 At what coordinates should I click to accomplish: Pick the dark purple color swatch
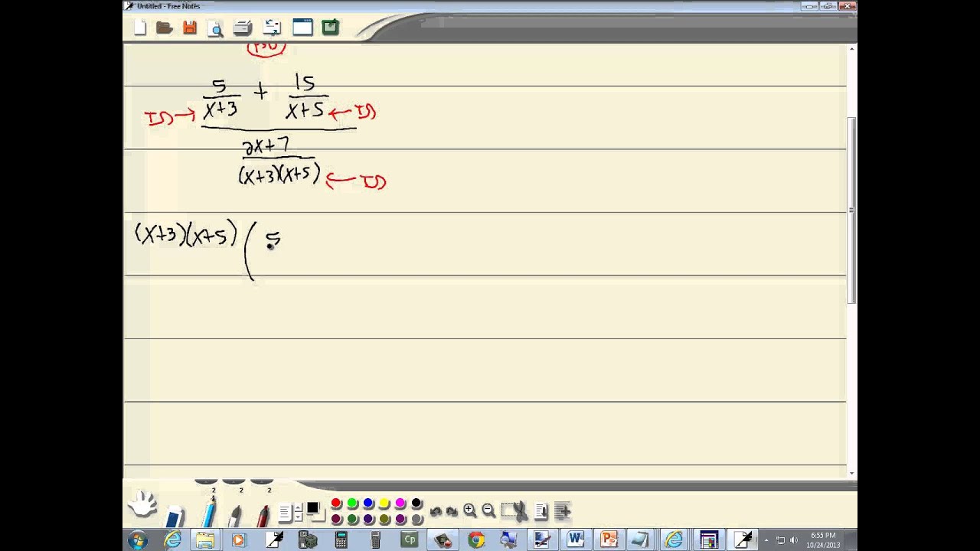(x=368, y=519)
